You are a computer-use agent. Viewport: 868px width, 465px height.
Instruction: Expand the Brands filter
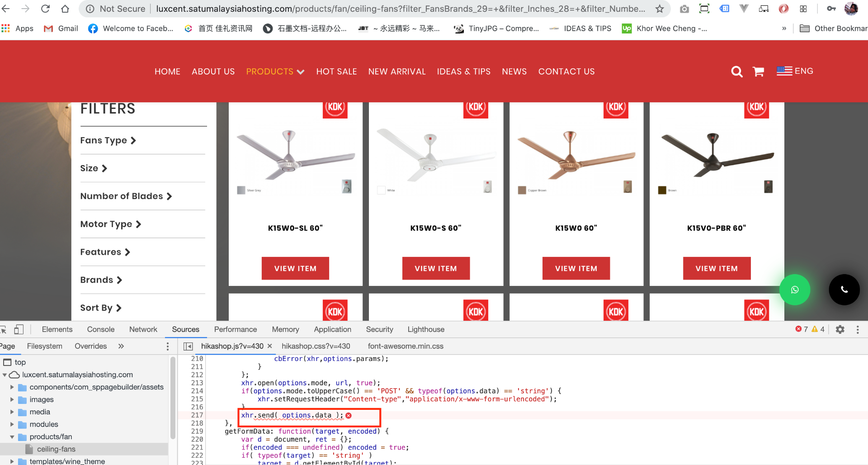pyautogui.click(x=101, y=280)
